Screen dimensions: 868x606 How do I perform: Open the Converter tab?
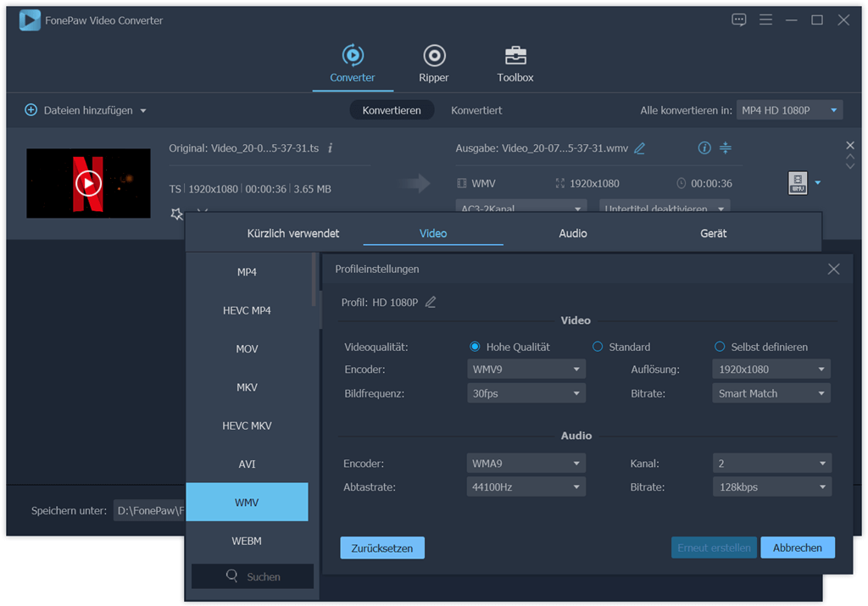pos(353,64)
